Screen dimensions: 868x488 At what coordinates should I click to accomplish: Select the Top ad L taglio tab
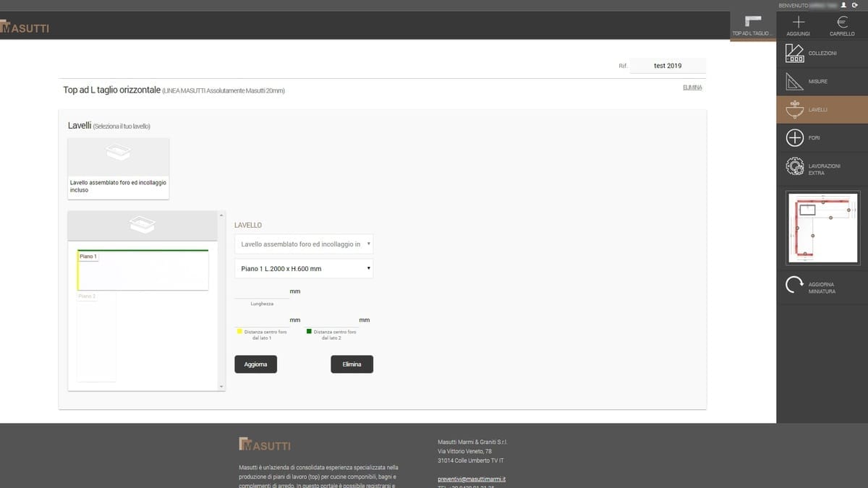(753, 27)
